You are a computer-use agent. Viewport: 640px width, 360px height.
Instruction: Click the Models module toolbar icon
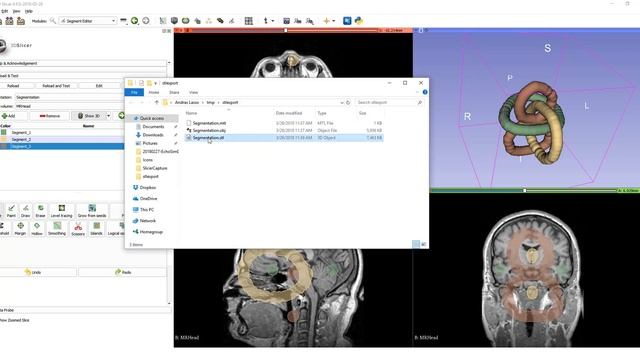(174, 20)
